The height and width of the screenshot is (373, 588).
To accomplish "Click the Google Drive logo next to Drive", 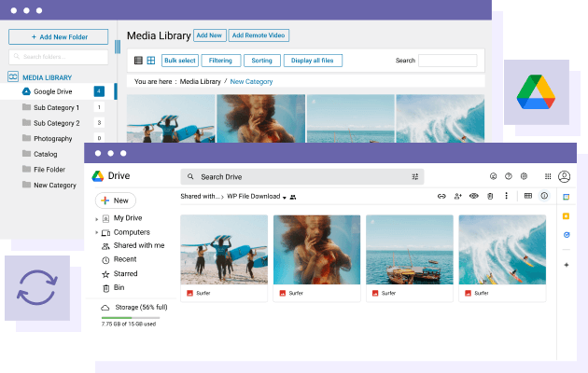I will 98,175.
